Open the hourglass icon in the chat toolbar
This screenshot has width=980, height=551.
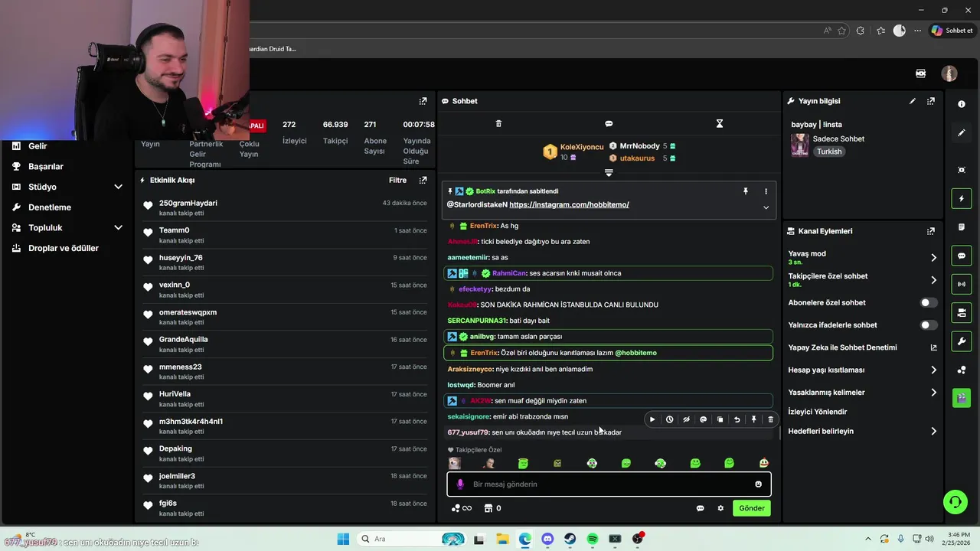tap(719, 123)
